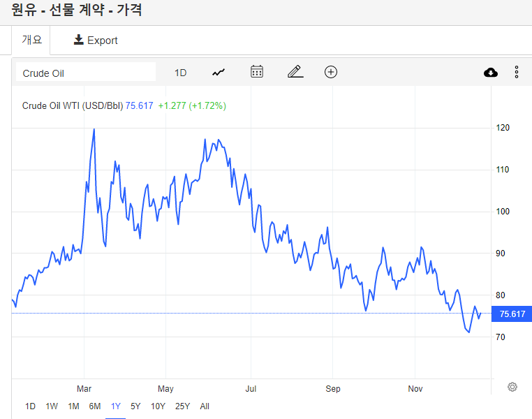This screenshot has height=419, width=532.
Task: Click the Sep date axis label
Action: click(x=333, y=389)
